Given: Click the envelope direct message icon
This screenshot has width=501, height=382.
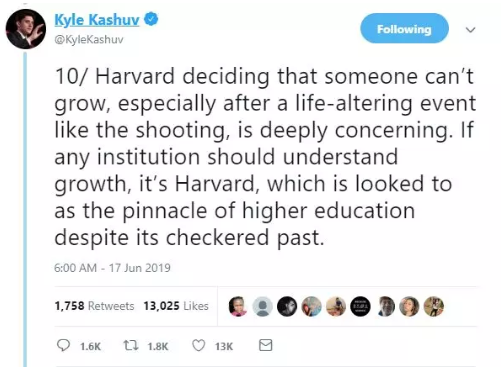Looking at the screenshot, I should (x=266, y=345).
